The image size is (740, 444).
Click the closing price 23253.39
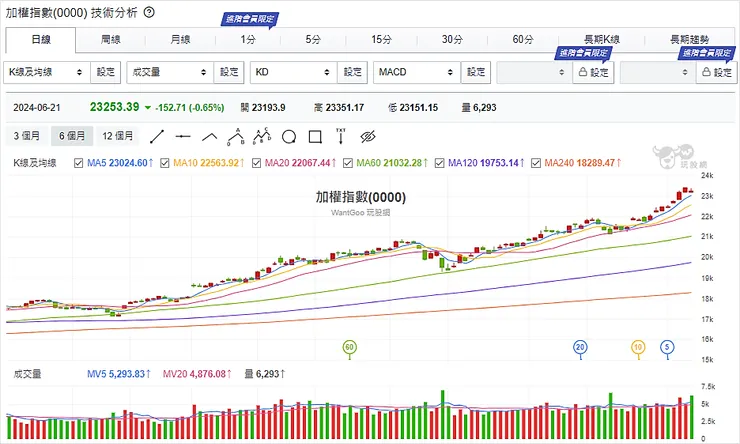[115, 107]
